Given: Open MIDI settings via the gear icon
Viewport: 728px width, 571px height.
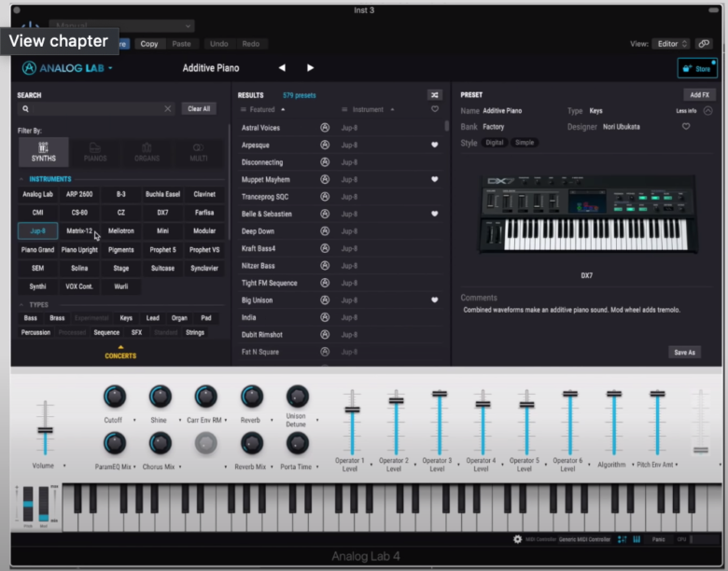Looking at the screenshot, I should [517, 539].
